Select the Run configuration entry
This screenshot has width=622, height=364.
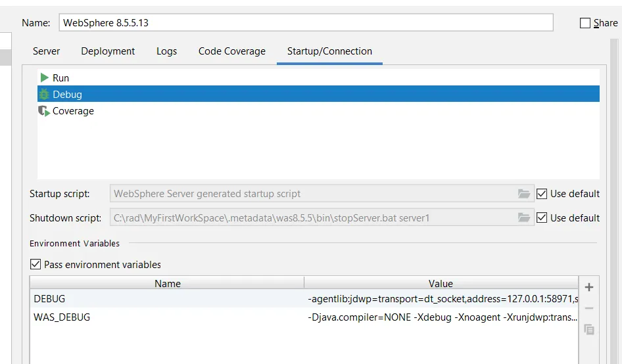click(x=318, y=78)
